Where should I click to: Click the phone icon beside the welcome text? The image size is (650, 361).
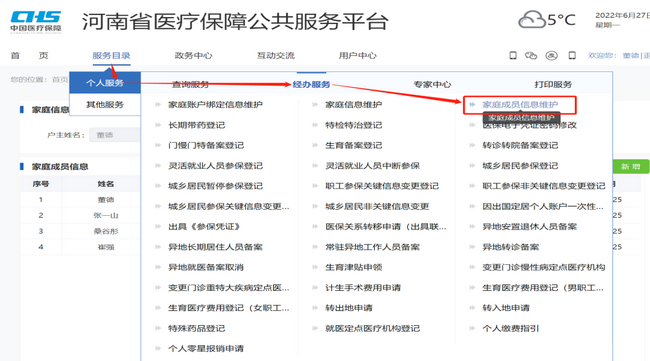[572, 56]
